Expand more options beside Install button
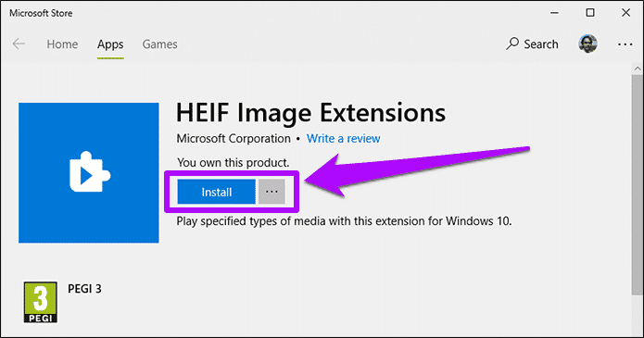This screenshot has width=644, height=338. pos(271,192)
